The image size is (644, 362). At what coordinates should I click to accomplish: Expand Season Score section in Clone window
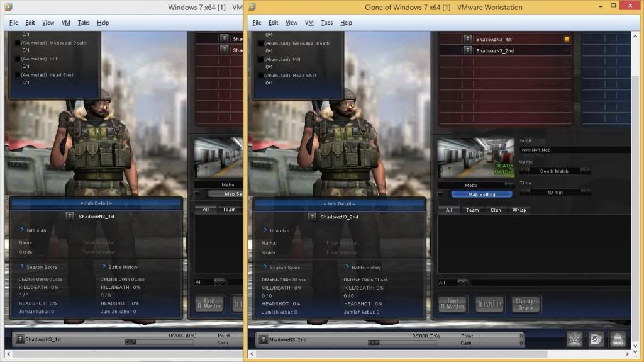265,267
